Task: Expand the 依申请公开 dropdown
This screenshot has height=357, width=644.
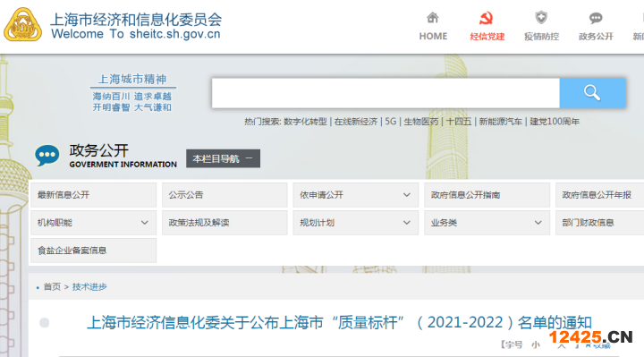Action: 356,195
